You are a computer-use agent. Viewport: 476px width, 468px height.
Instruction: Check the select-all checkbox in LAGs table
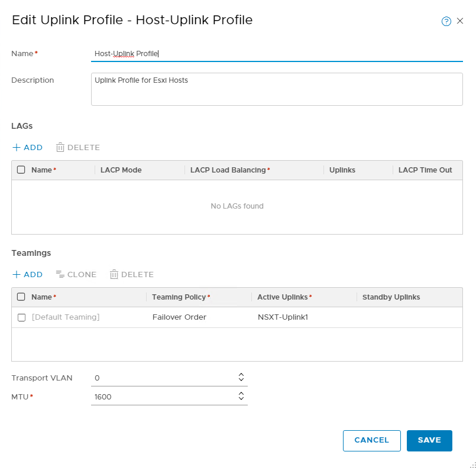pos(21,170)
